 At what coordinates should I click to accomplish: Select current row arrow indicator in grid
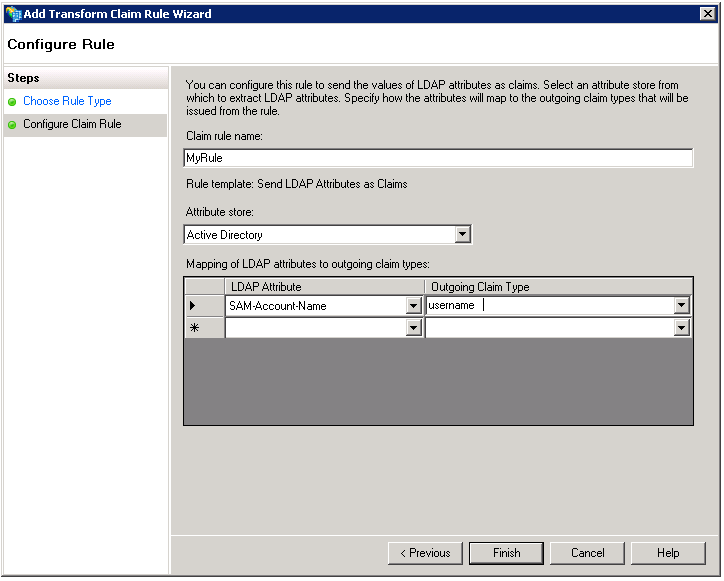tap(193, 306)
